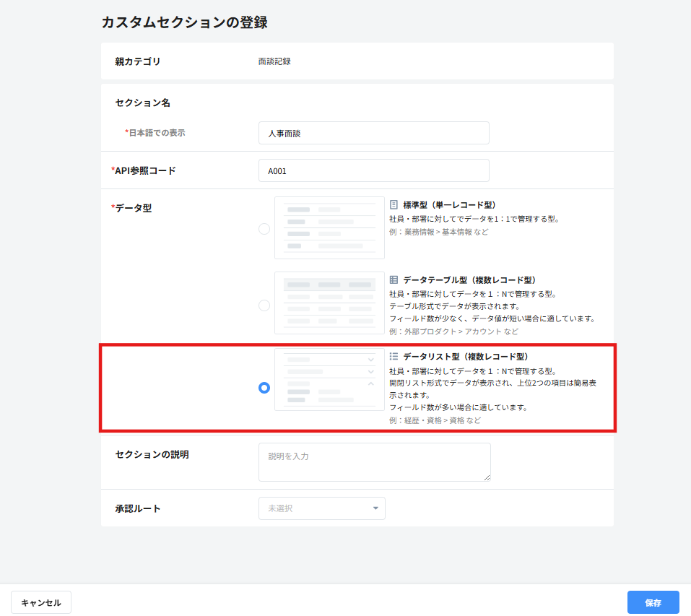Click the キャンセル button
The width and height of the screenshot is (691, 616).
(x=41, y=602)
